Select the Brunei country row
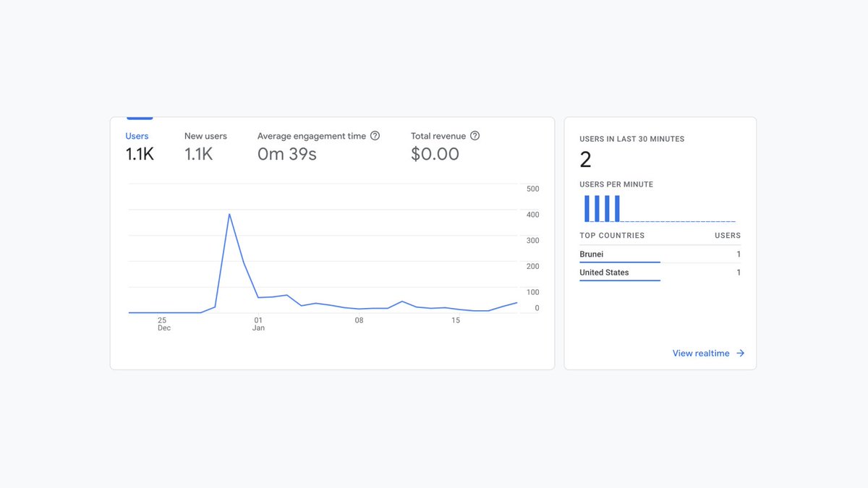This screenshot has height=488, width=868. pyautogui.click(x=660, y=254)
